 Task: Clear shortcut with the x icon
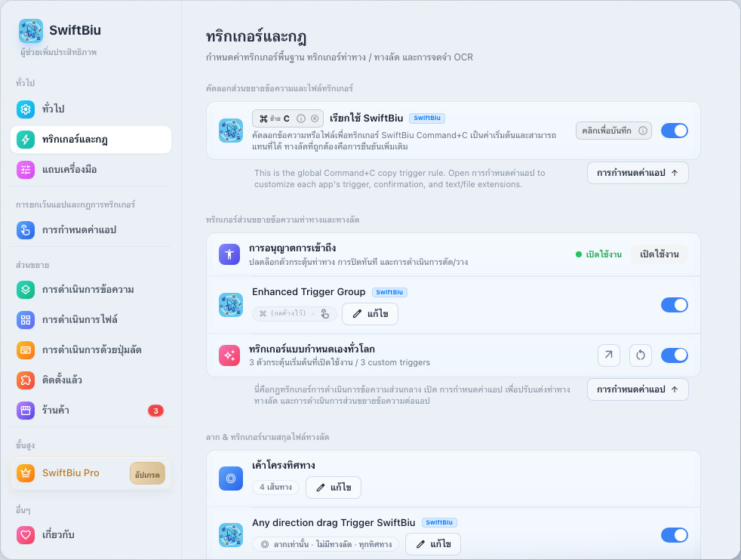tap(315, 118)
